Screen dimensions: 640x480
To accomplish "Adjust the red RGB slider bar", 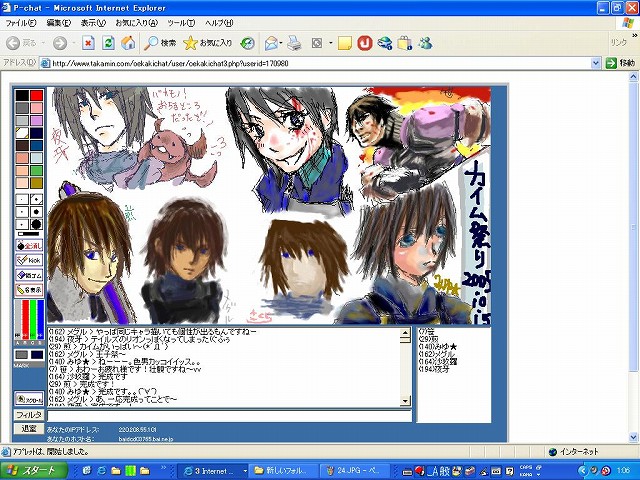I will click(x=25, y=320).
